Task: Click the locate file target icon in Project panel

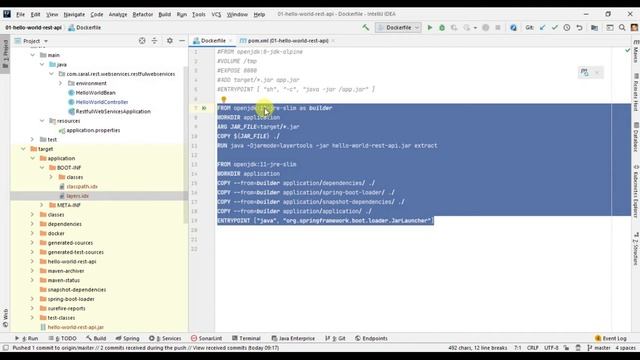Action: (142, 41)
